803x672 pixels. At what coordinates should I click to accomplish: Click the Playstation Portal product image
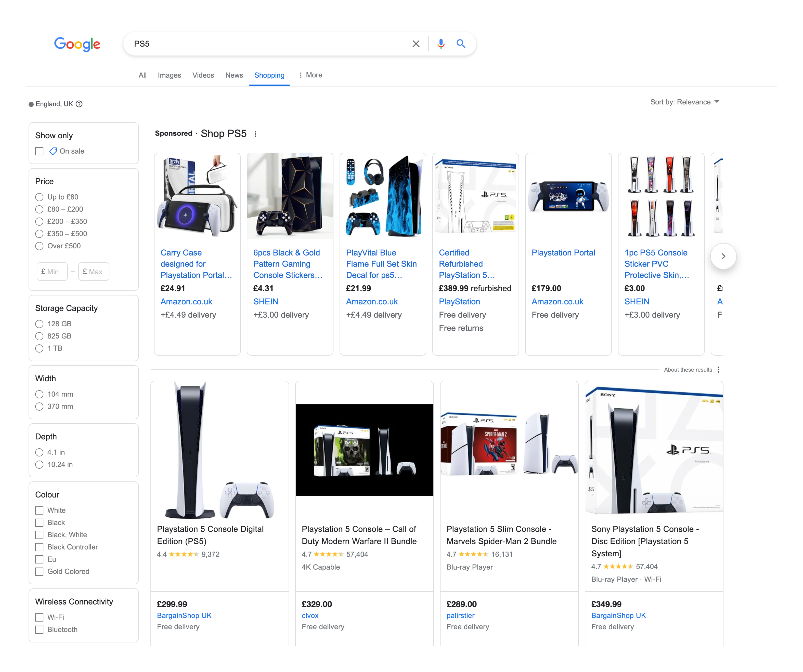(x=568, y=196)
